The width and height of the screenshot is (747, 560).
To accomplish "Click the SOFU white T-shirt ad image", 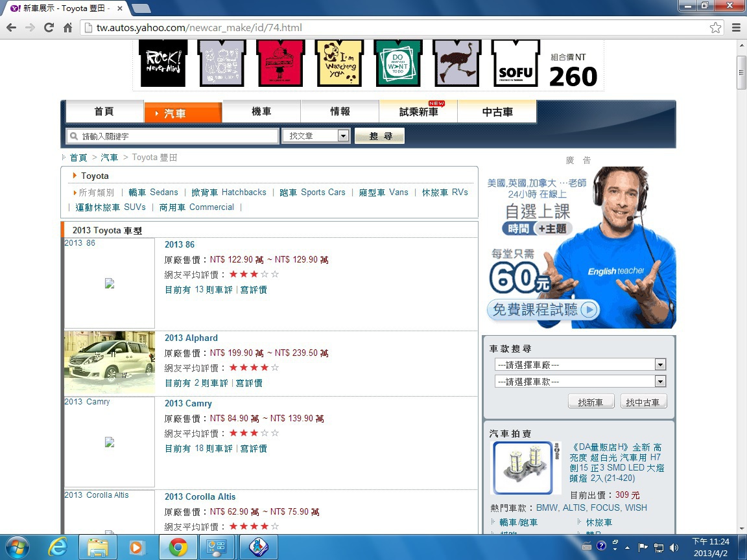I will (x=516, y=64).
